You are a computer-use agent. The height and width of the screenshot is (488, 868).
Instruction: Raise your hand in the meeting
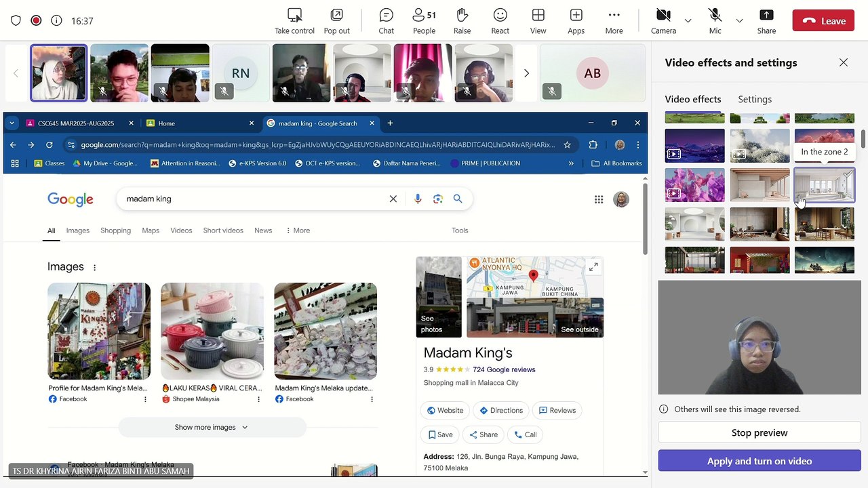[462, 21]
